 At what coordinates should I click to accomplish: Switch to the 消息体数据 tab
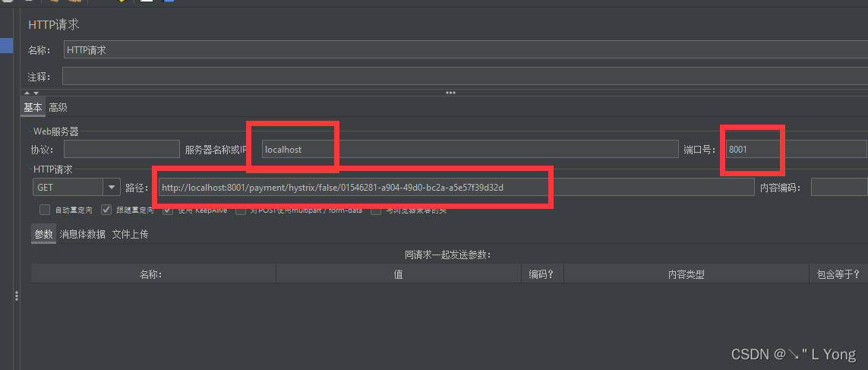(x=83, y=234)
